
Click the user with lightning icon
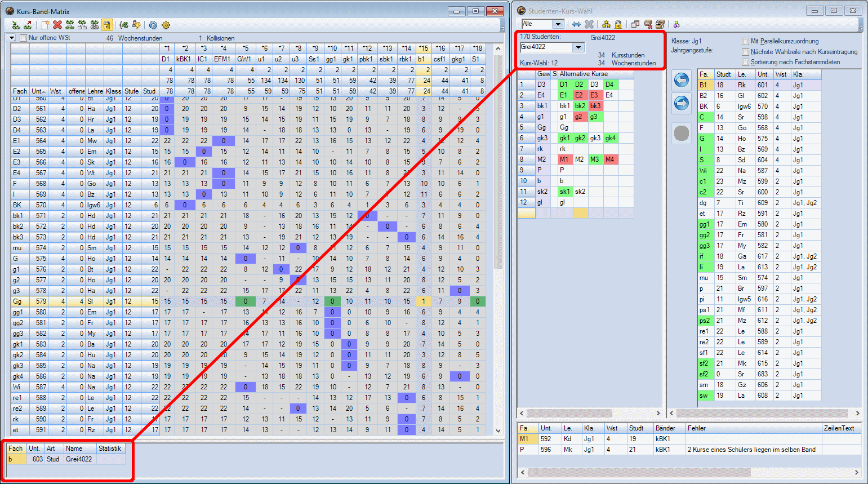coord(136,25)
